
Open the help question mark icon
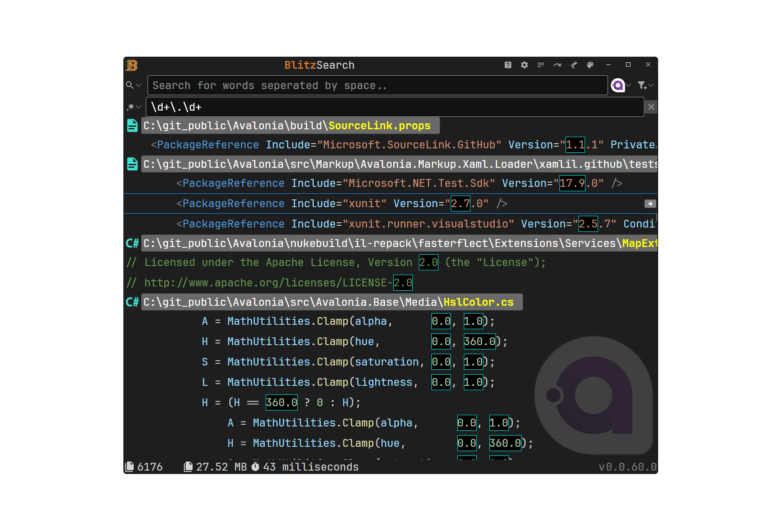pos(508,65)
